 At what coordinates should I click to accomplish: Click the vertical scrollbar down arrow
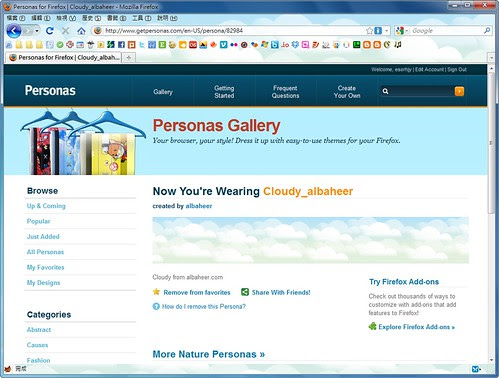point(491,360)
